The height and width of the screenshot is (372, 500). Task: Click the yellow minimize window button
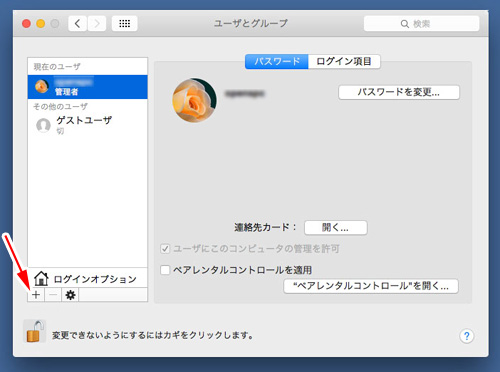click(x=41, y=24)
